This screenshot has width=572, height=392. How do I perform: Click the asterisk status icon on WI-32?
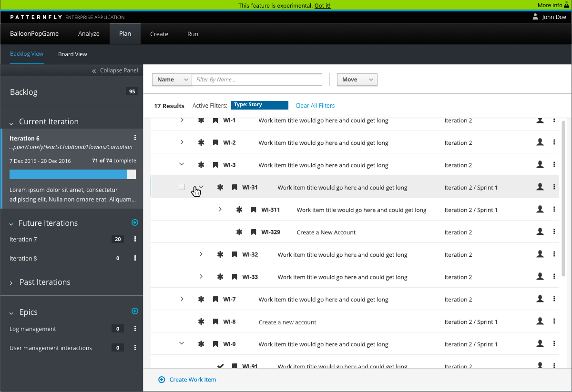tap(220, 255)
